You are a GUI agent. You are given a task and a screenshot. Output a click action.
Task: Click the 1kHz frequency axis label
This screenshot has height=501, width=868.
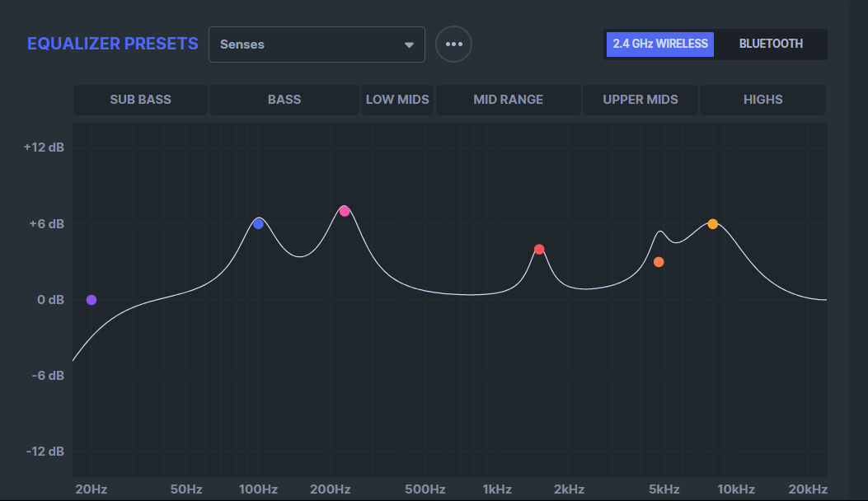(497, 489)
